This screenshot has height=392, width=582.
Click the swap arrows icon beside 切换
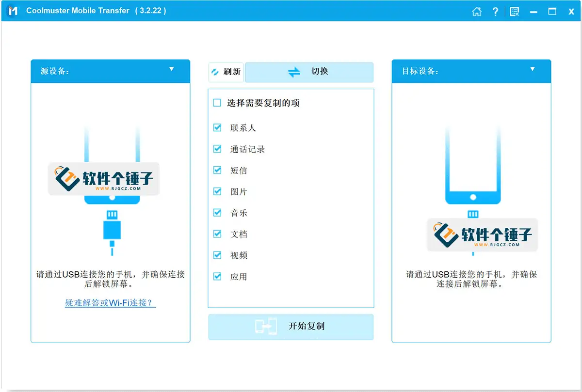click(294, 72)
